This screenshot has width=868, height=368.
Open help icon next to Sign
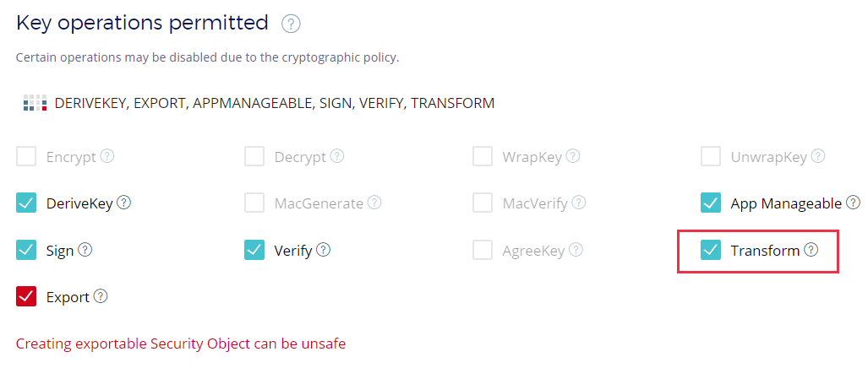click(85, 250)
